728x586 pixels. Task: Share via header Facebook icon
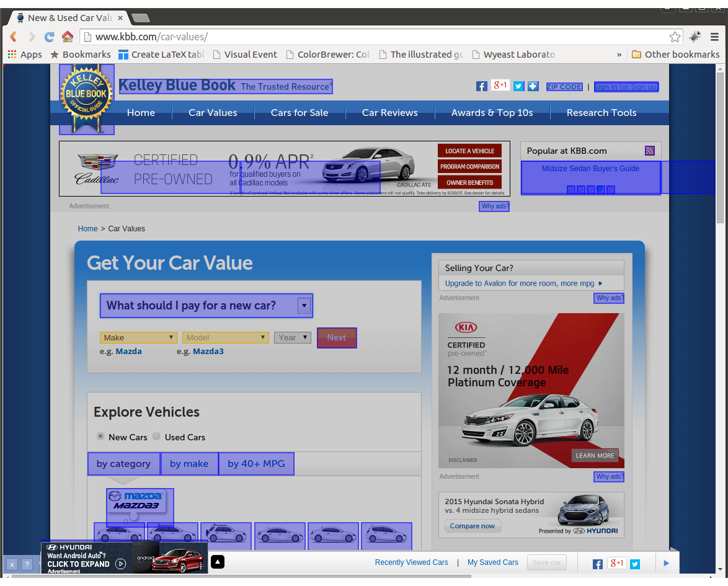pyautogui.click(x=481, y=86)
